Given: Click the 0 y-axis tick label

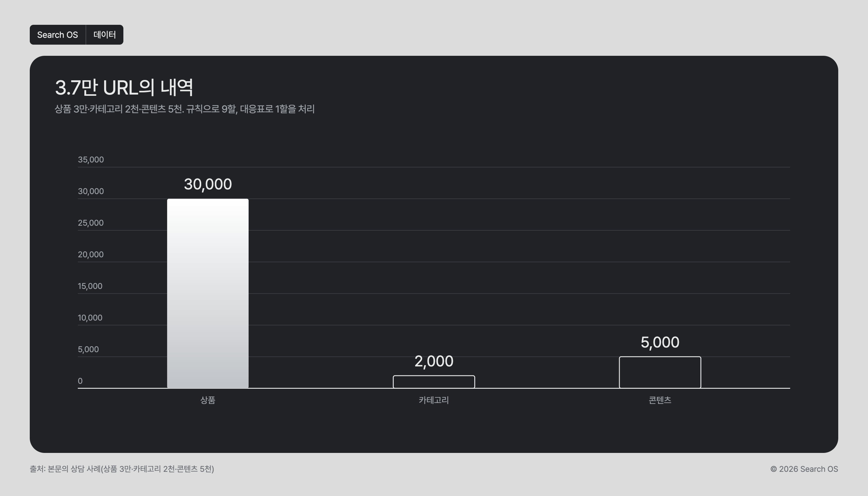Looking at the screenshot, I should (x=80, y=381).
